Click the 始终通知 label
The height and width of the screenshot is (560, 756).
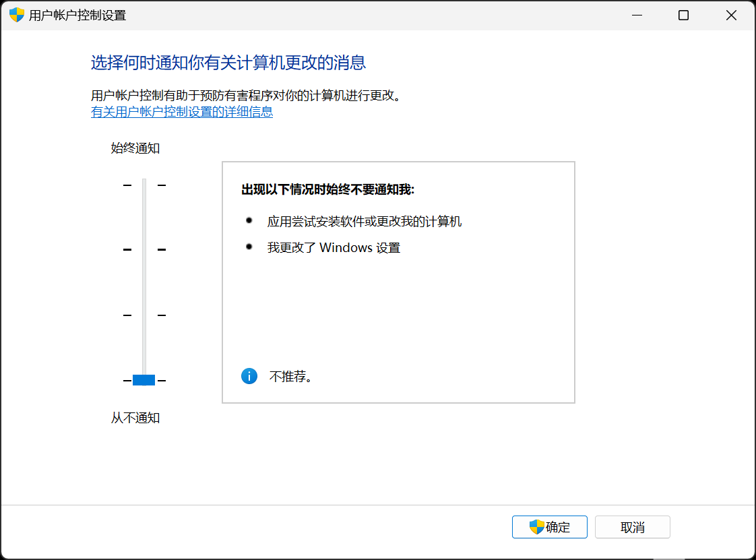[x=135, y=148]
